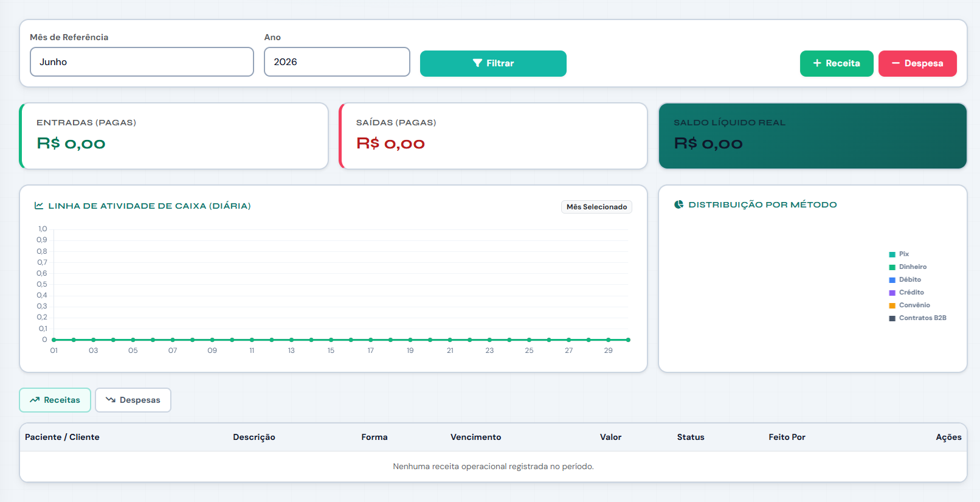Click the chart data point at day 15
Viewport: 980px width, 502px height.
(x=331, y=340)
